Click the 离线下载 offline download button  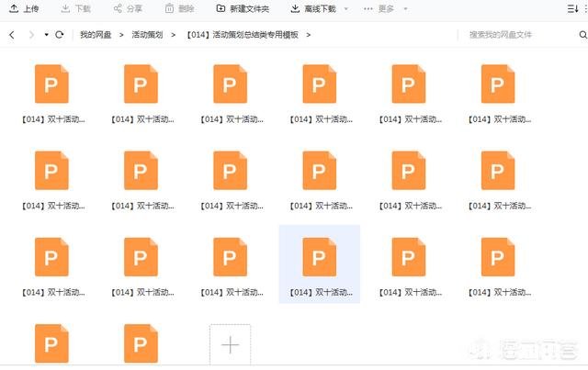(313, 8)
